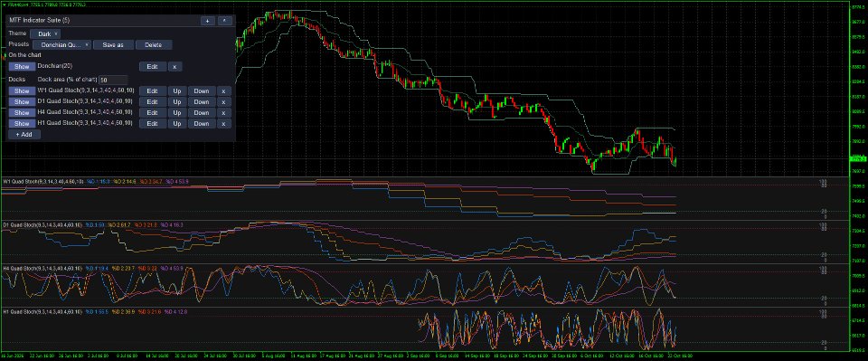Click the W1 Quad Stoch row label in panel
Image resolution: width=868 pixels, height=361 pixels.
tap(85, 90)
